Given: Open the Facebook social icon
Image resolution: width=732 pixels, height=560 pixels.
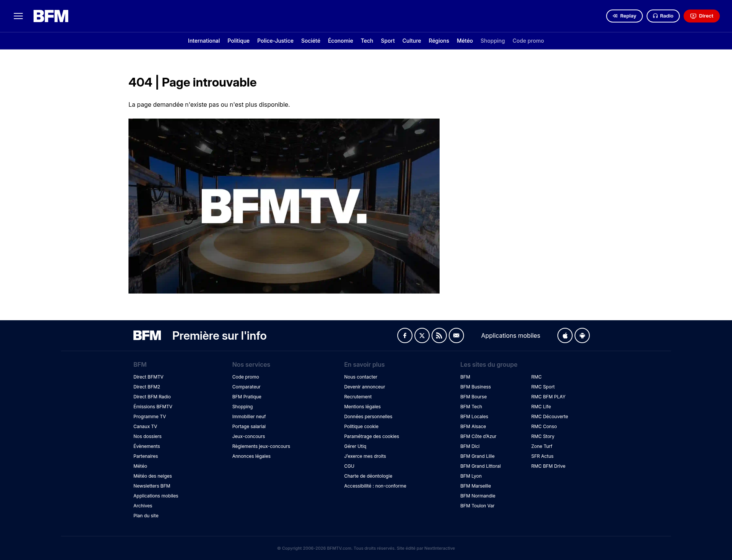Looking at the screenshot, I should pos(405,335).
